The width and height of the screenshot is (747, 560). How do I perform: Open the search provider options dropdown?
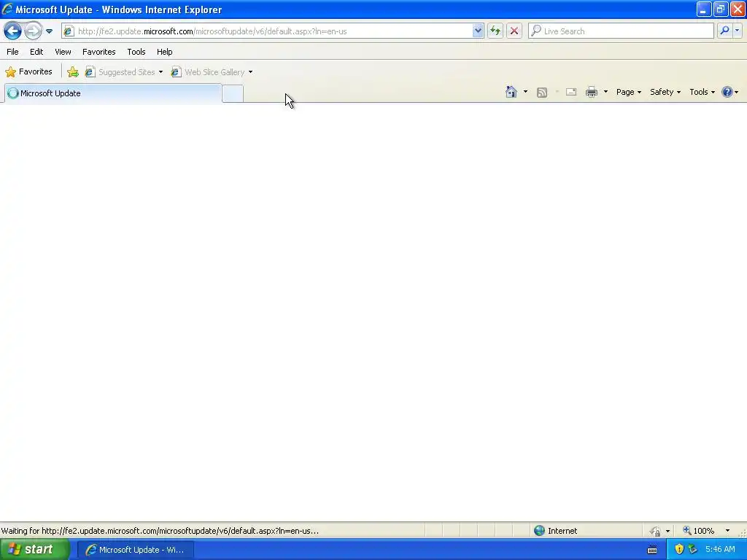(737, 31)
